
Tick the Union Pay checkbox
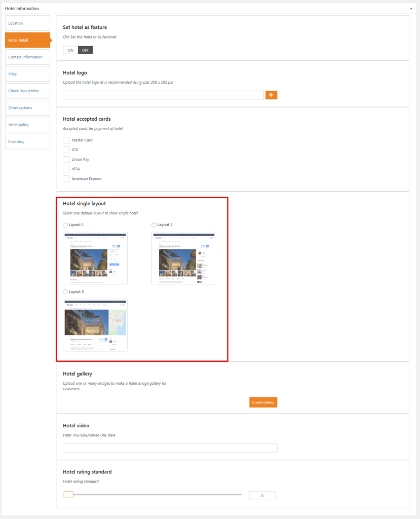(66, 160)
